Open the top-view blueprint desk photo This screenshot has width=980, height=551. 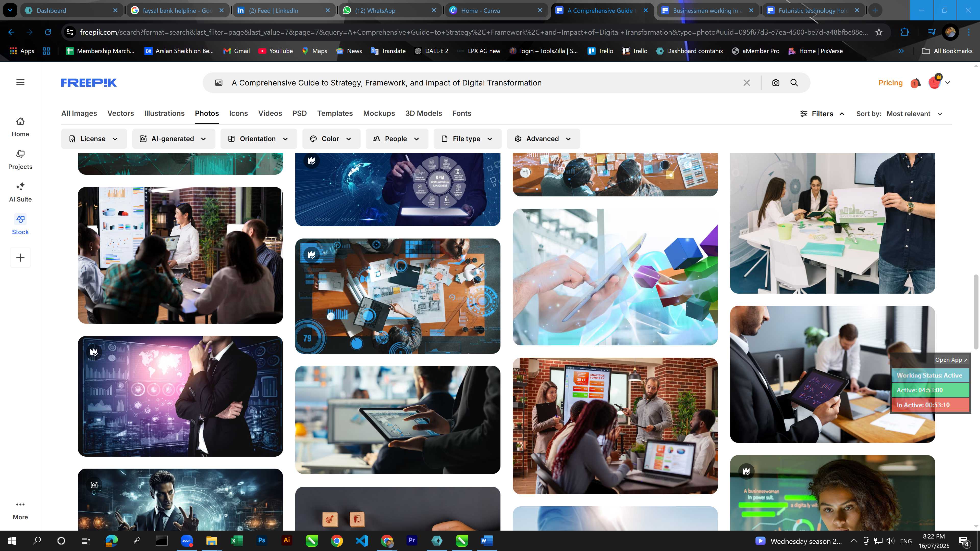pyautogui.click(x=398, y=296)
